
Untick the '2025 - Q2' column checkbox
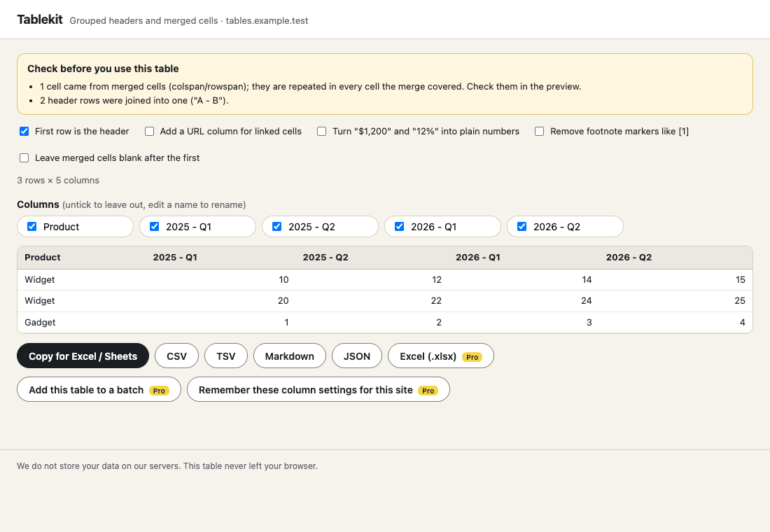coord(277,227)
